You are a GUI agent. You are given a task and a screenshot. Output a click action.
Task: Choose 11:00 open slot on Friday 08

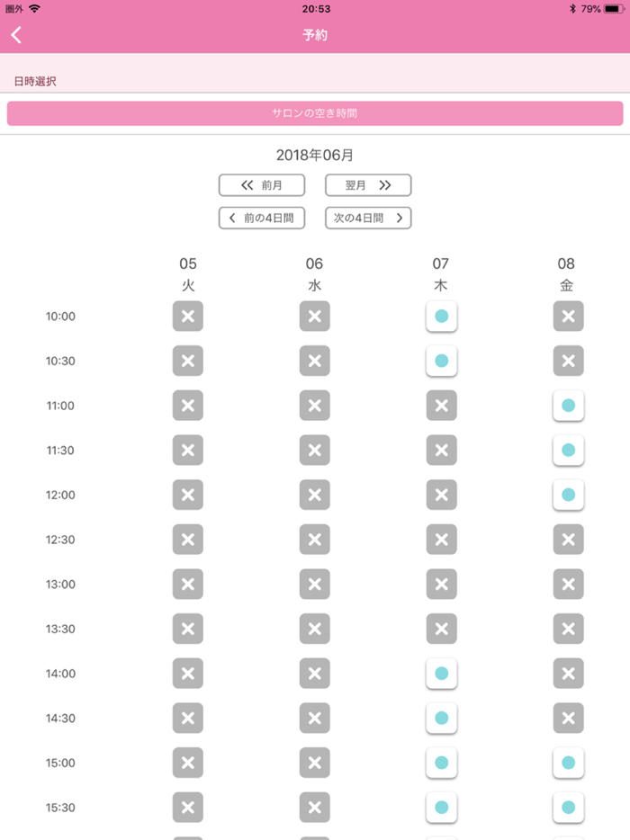tap(568, 406)
